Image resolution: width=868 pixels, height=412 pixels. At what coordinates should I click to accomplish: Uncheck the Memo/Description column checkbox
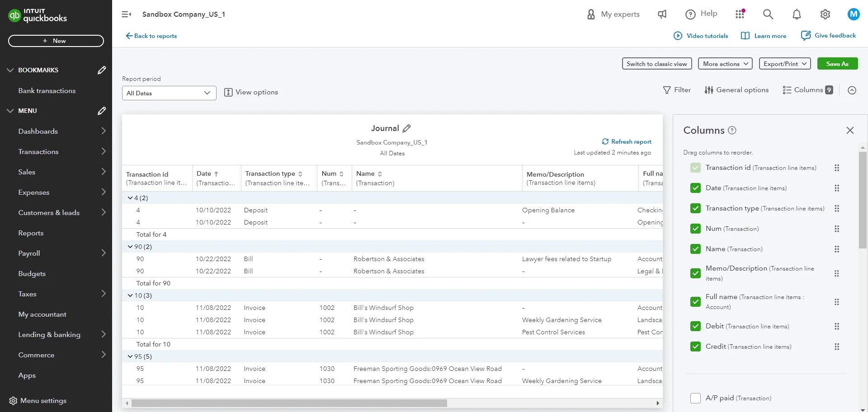click(x=695, y=273)
